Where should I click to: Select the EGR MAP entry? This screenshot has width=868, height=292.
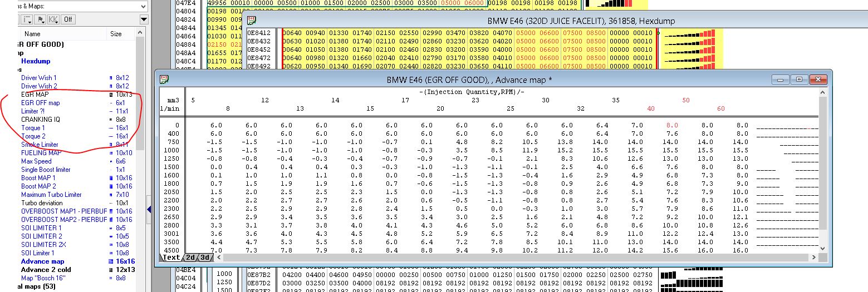(x=35, y=95)
